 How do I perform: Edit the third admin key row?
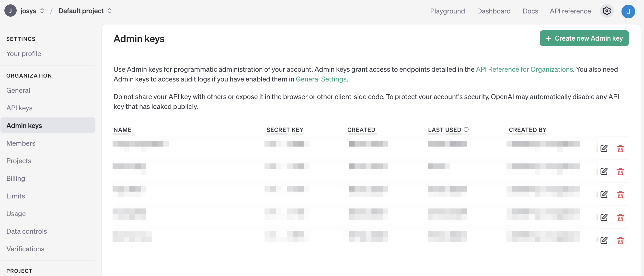click(604, 195)
